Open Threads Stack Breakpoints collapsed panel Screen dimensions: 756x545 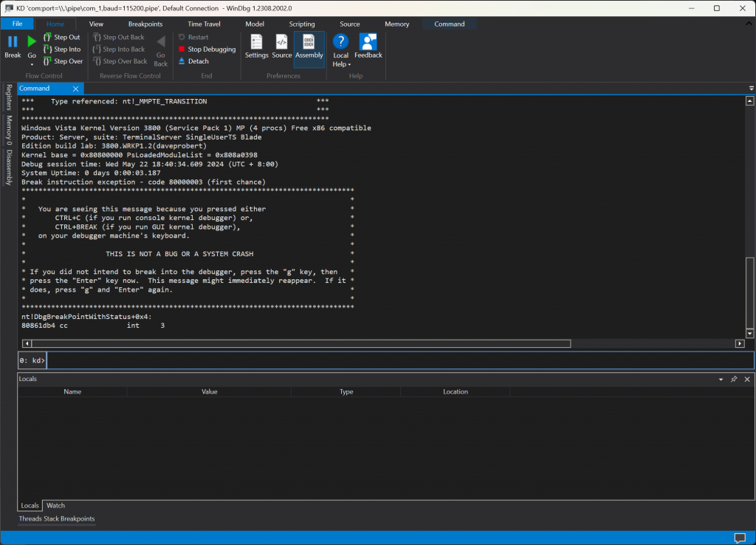[x=57, y=519]
